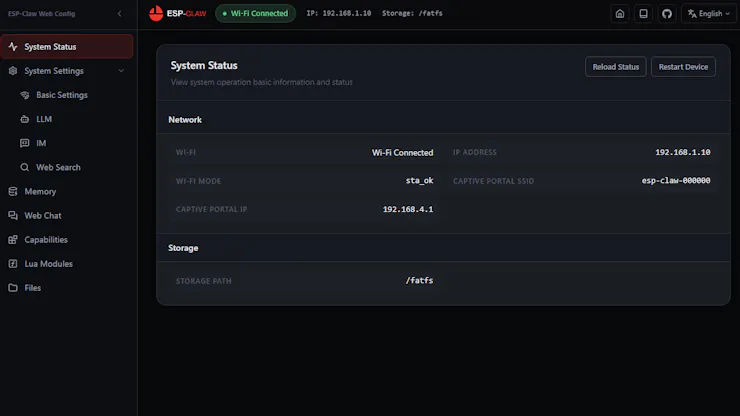Viewport: 740px width, 416px height.
Task: Click the header text IP: 192.168.1.10
Action: (x=338, y=13)
